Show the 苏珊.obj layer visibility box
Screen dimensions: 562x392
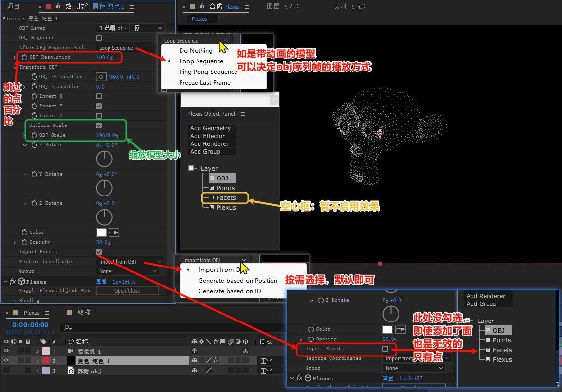coord(6,370)
